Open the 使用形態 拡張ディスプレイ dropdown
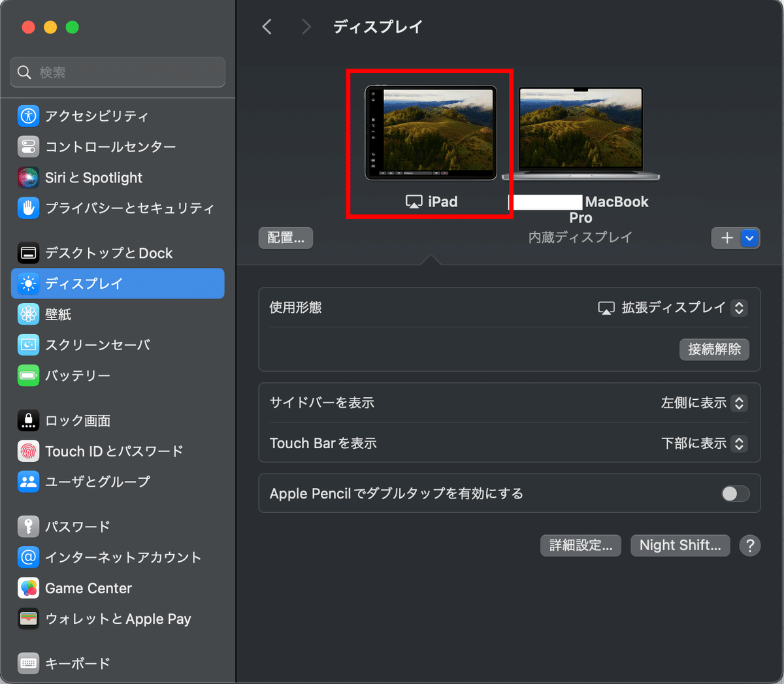Screen dimensions: 784x684 (x=672, y=308)
